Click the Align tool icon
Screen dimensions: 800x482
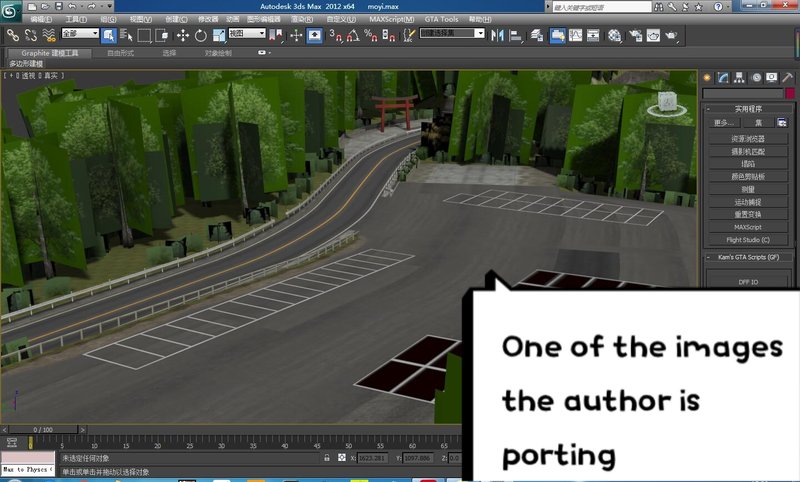[x=516, y=35]
